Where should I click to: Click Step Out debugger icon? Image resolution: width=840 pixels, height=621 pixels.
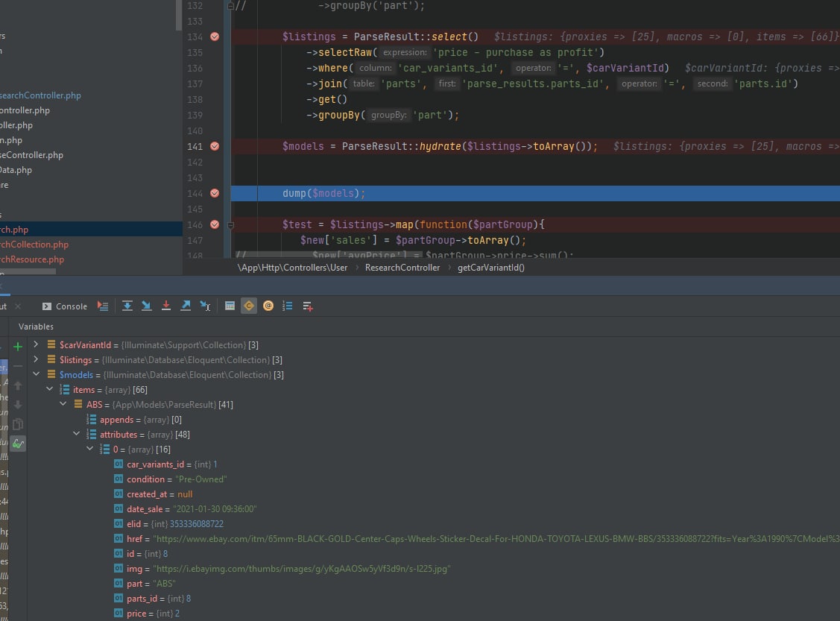click(186, 306)
